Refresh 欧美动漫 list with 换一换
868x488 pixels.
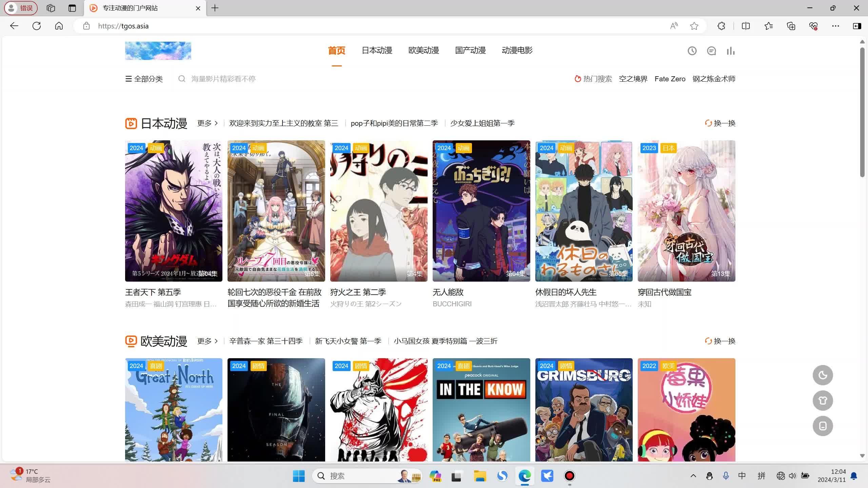(x=720, y=341)
